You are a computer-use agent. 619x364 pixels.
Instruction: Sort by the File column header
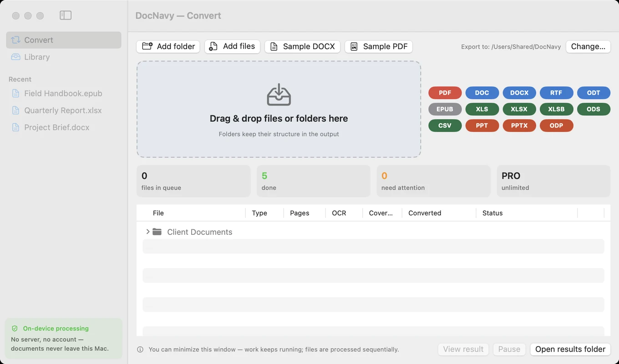158,213
